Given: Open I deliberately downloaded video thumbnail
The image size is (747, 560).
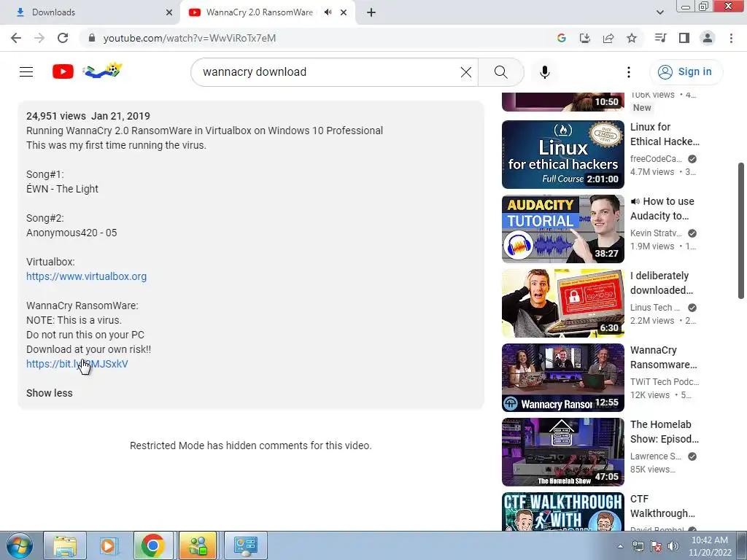Looking at the screenshot, I should [x=562, y=303].
